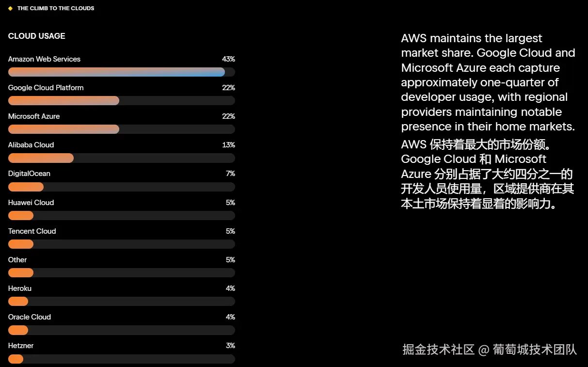Click the Hetzner usage bar
Screen dimensions: 588x367
tap(122, 359)
